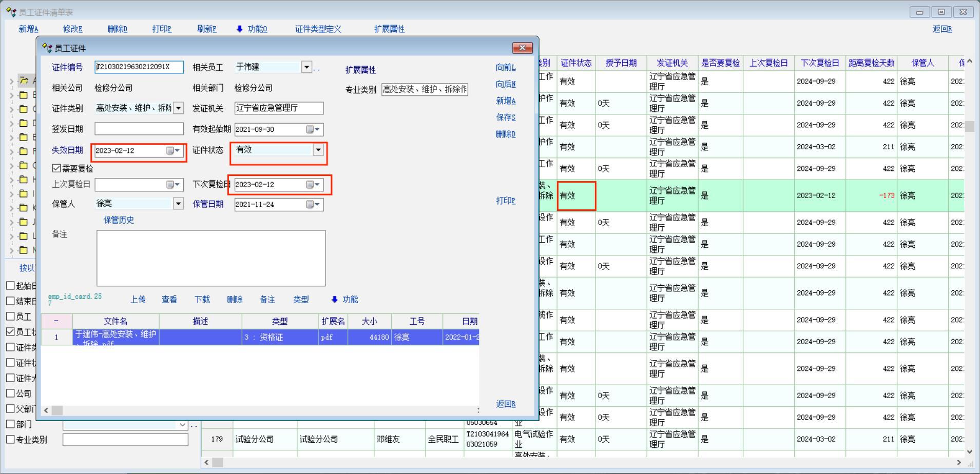Viewport: 980px width, 474px height.
Task: Open calendar picker for 有效起始期 field
Action: coord(313,130)
